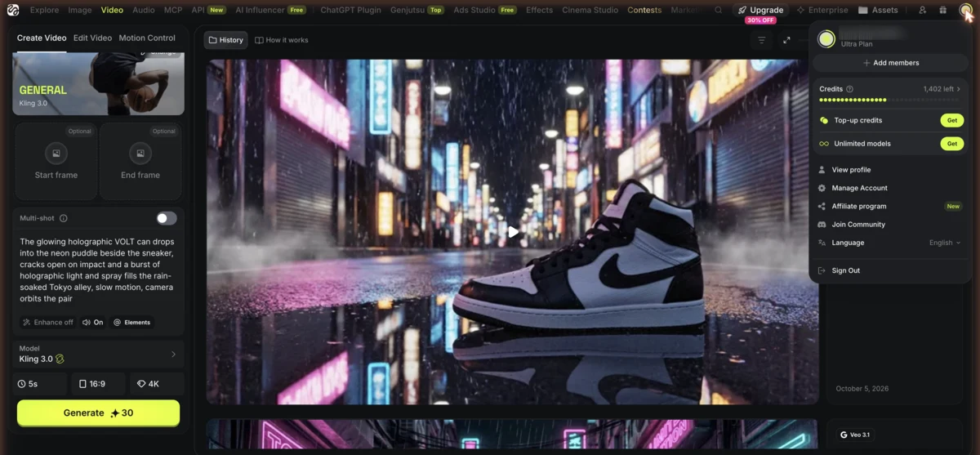Click the Credits help question-mark icon

pyautogui.click(x=849, y=89)
